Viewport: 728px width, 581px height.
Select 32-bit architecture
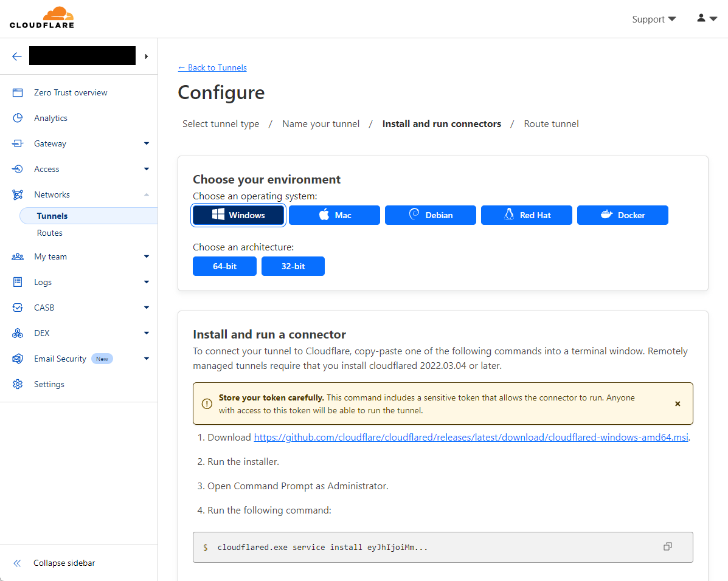tap(293, 266)
